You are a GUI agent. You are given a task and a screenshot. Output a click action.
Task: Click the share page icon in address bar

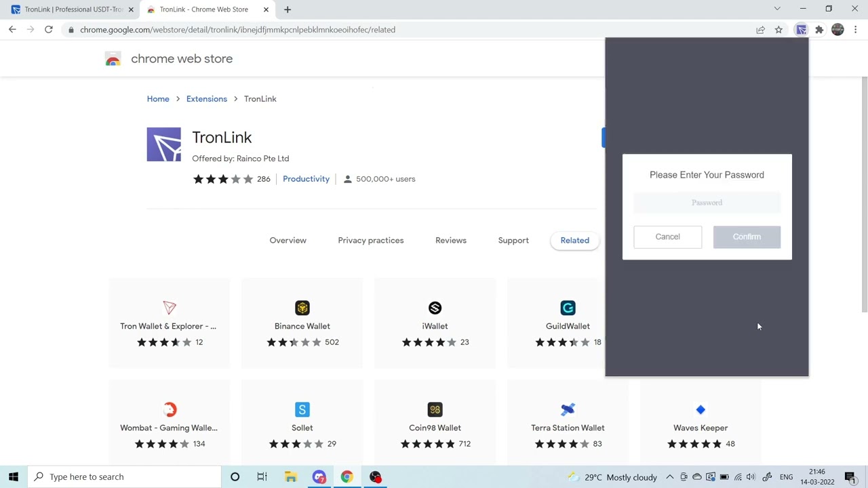761,30
